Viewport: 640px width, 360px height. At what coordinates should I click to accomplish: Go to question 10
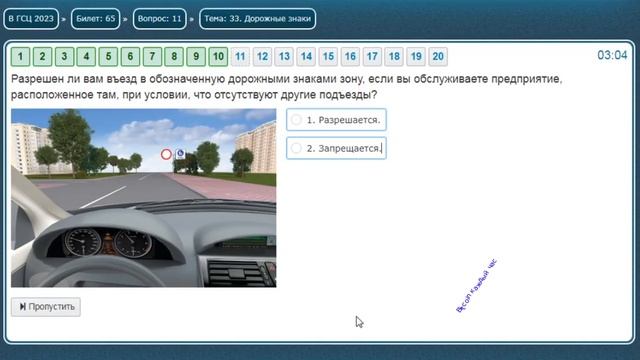[x=218, y=56]
